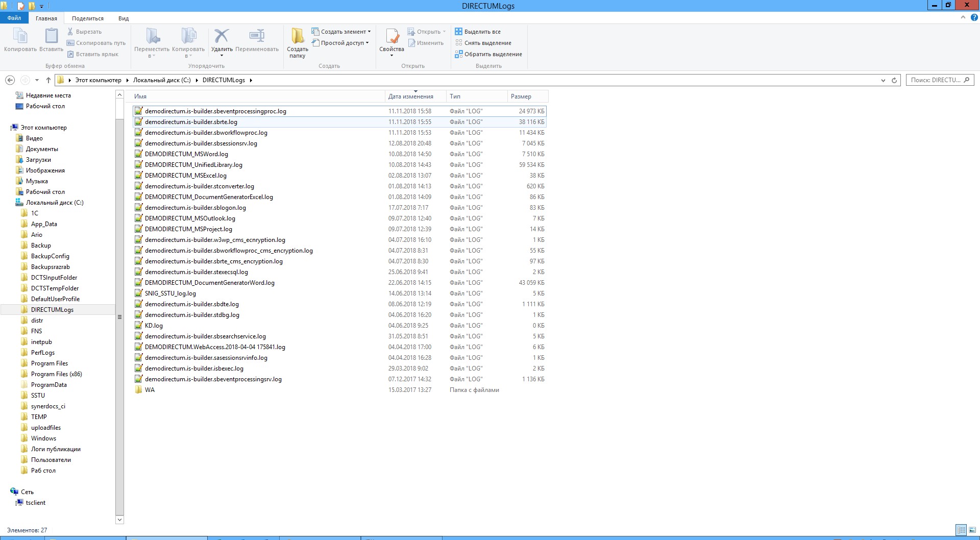Click the Help question mark icon
This screenshot has width=980, height=540.
pyautogui.click(x=974, y=17)
